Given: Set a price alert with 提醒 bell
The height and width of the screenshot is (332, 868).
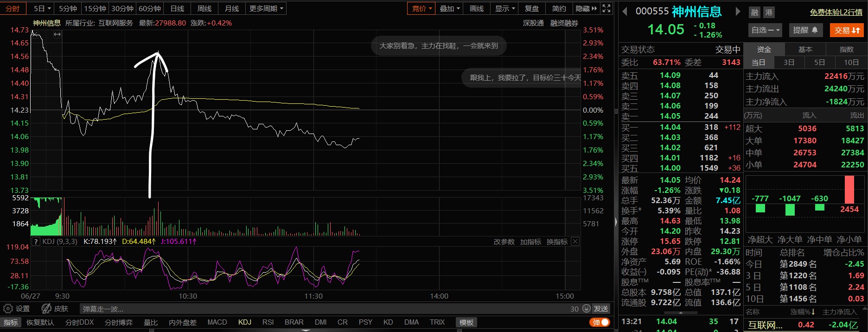Looking at the screenshot, I should click(805, 30).
